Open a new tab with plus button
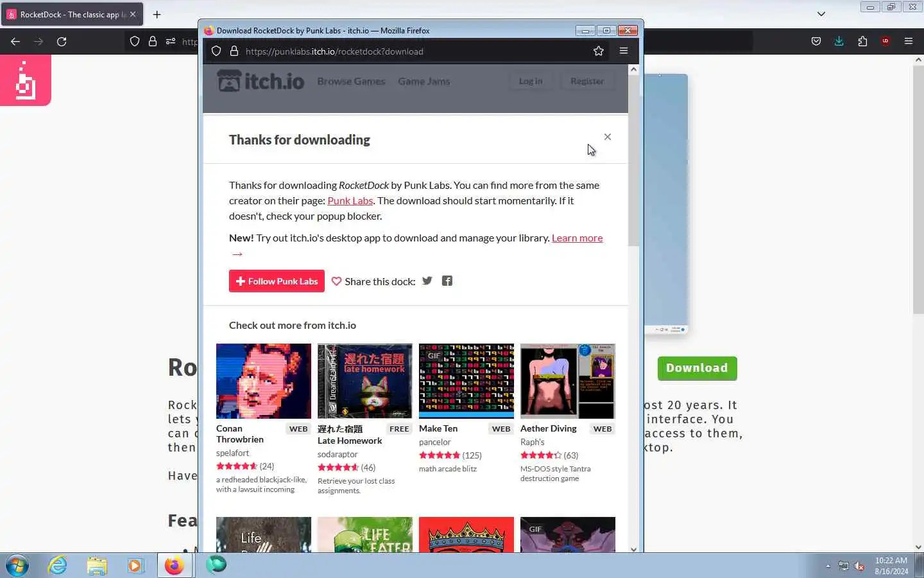 coord(157,14)
